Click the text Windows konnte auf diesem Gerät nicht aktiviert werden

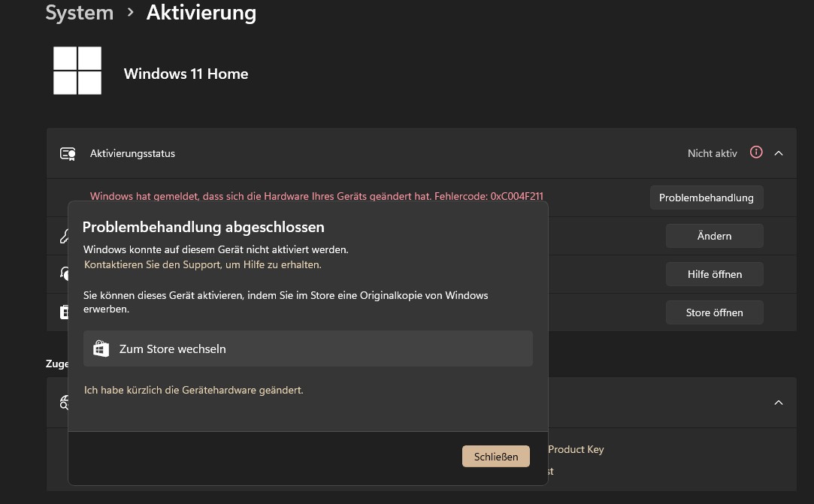pos(216,249)
